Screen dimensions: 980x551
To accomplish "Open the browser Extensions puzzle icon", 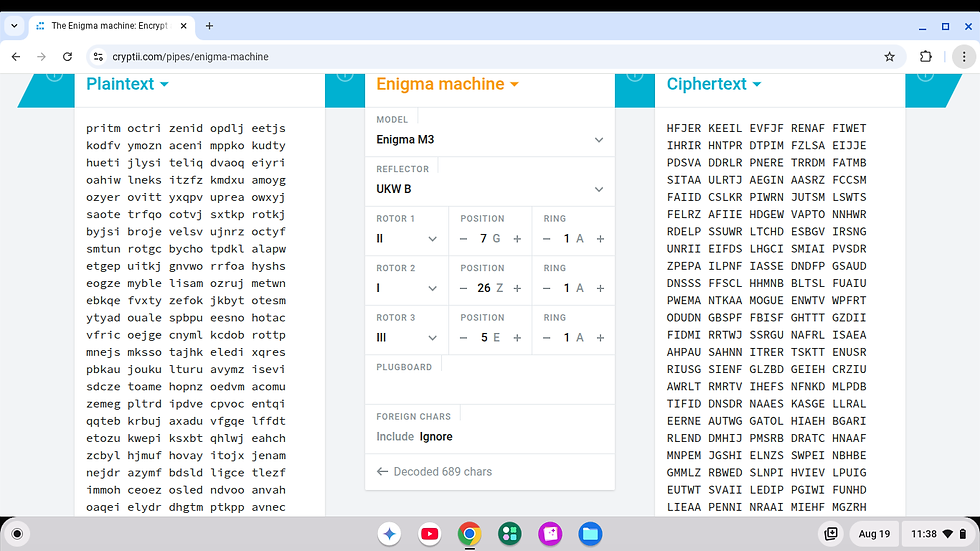I will click(926, 57).
